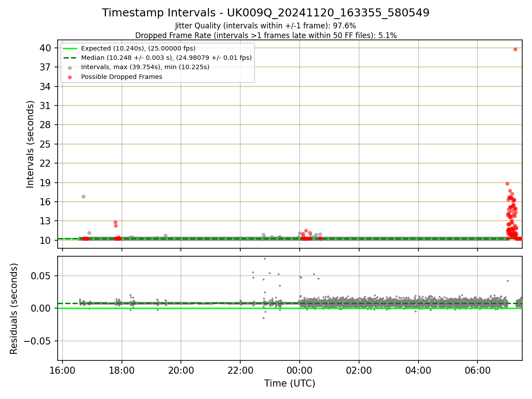532x399 pixels.
Task: Click the '16:00' x-axis tick label
Action: point(63,370)
